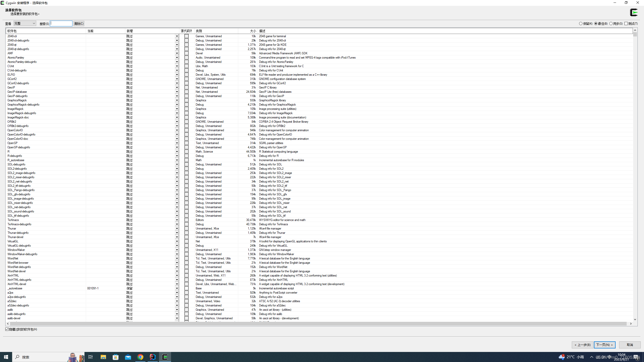The image size is (644, 362).
Task: Open version dropdown for CUnit
Action: coord(177,66)
